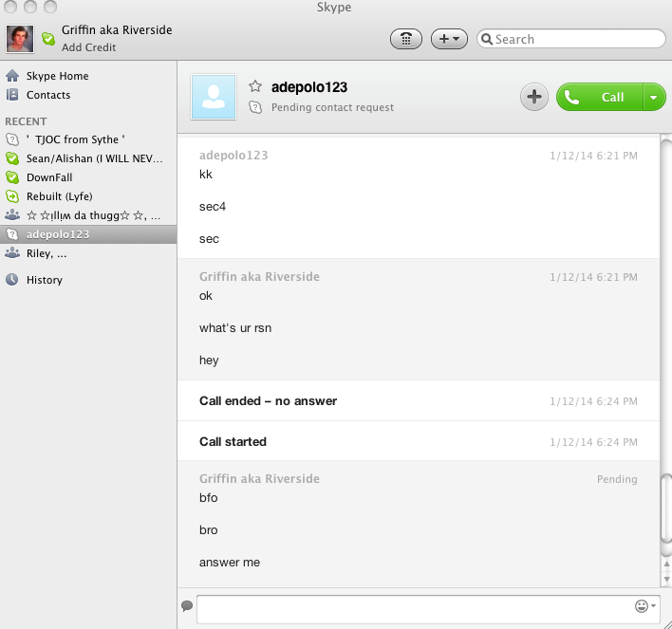
Task: Click Pending contact request status text
Action: pyautogui.click(x=332, y=107)
